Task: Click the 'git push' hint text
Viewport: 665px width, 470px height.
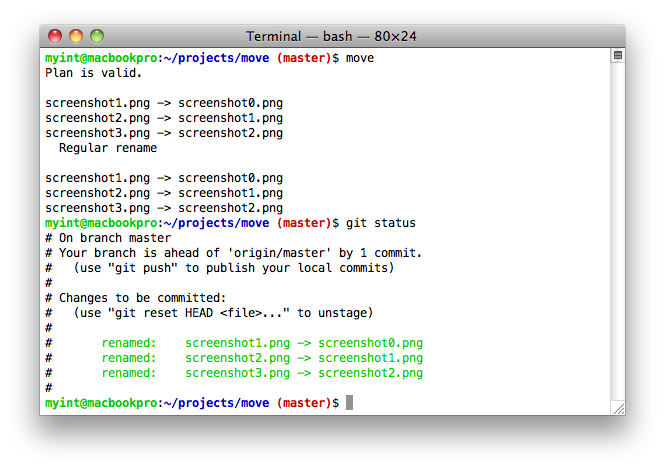Action: click(143, 268)
